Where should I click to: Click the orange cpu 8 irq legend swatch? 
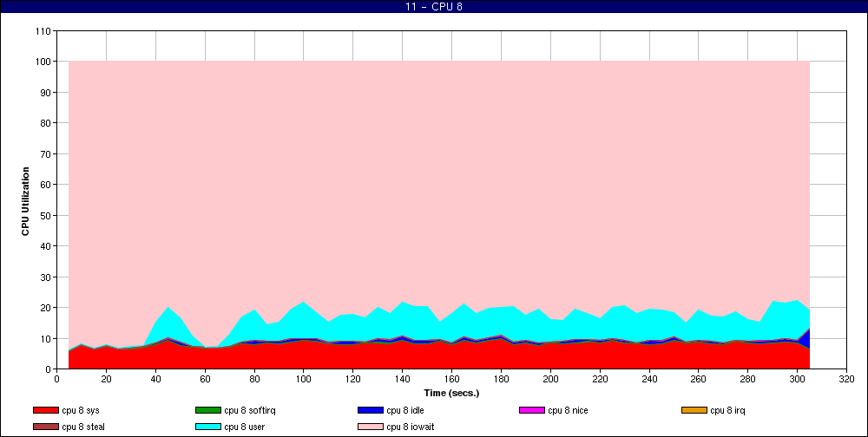point(694,410)
